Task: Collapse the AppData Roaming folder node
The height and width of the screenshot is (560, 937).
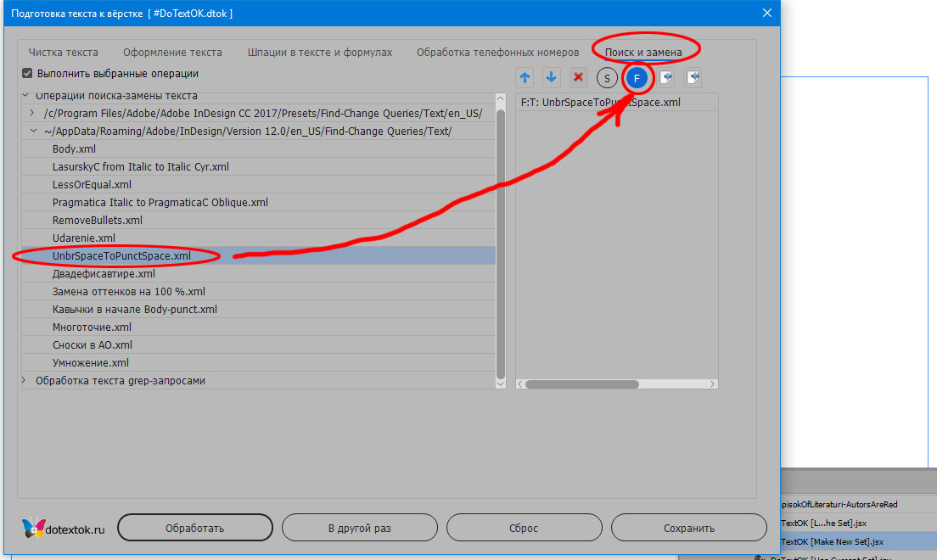Action: [x=33, y=131]
